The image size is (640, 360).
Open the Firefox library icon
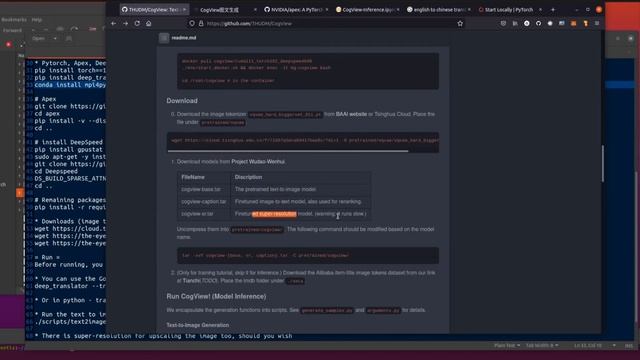[x=515, y=24]
